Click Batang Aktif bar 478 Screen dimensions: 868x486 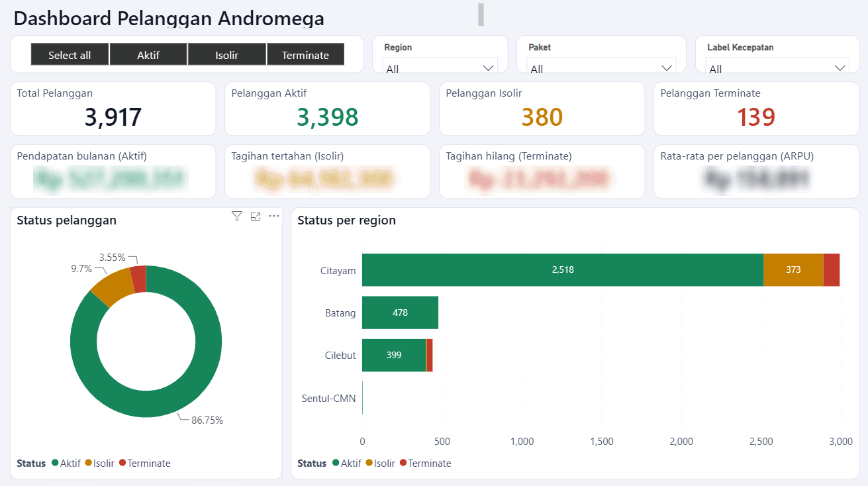(400, 313)
